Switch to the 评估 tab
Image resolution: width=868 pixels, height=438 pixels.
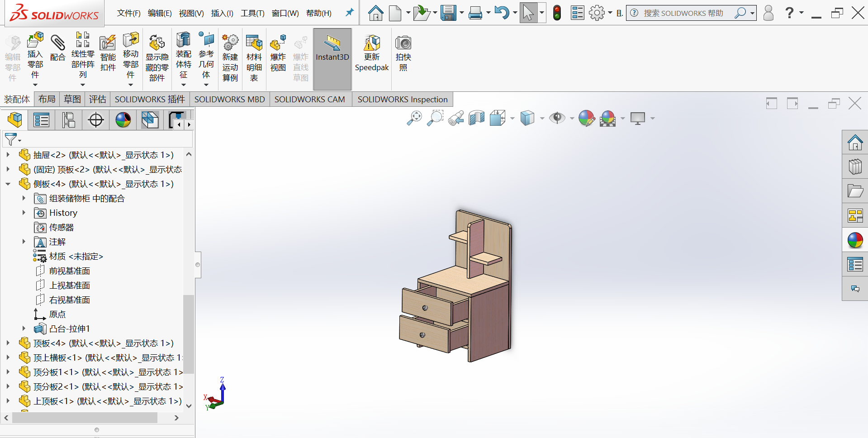click(x=97, y=99)
